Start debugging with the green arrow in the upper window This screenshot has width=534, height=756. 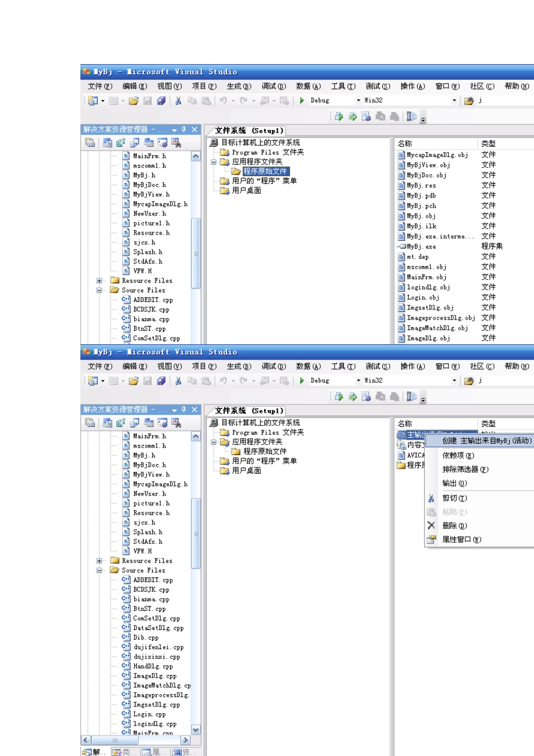coord(302,100)
